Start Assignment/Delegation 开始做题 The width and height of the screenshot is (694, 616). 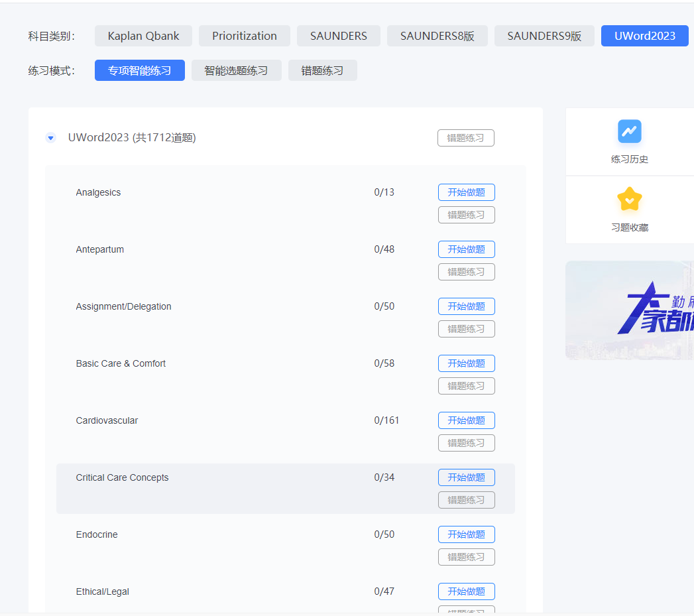tap(467, 306)
